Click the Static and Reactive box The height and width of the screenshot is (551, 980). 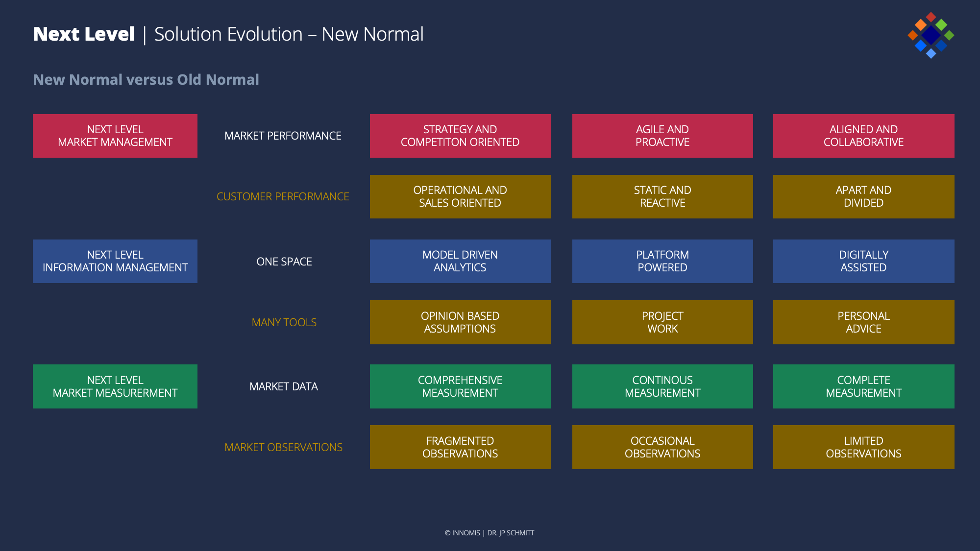[x=662, y=196]
